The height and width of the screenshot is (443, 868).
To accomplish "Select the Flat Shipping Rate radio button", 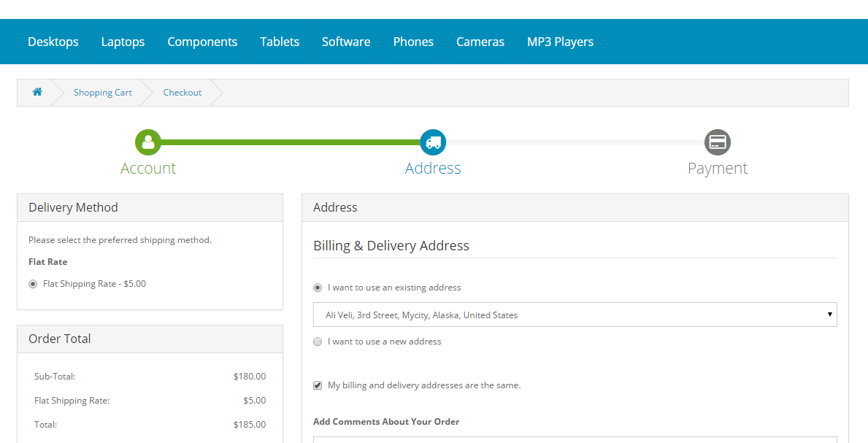I will click(x=32, y=283).
